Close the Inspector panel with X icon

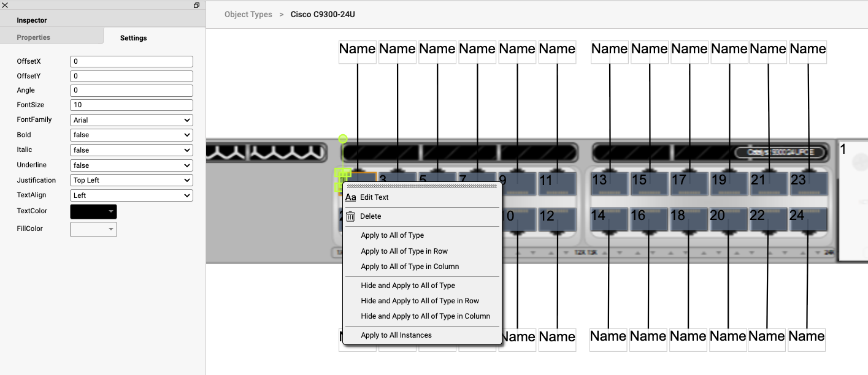click(x=5, y=6)
